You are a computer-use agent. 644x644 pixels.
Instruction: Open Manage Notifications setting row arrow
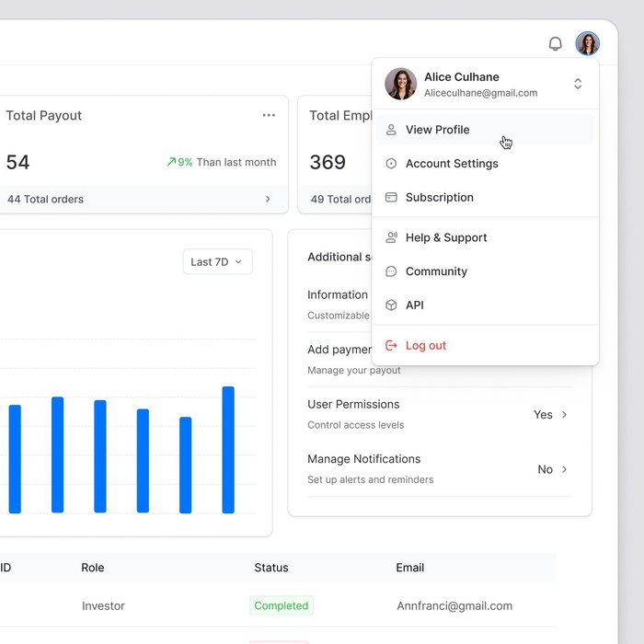point(564,469)
